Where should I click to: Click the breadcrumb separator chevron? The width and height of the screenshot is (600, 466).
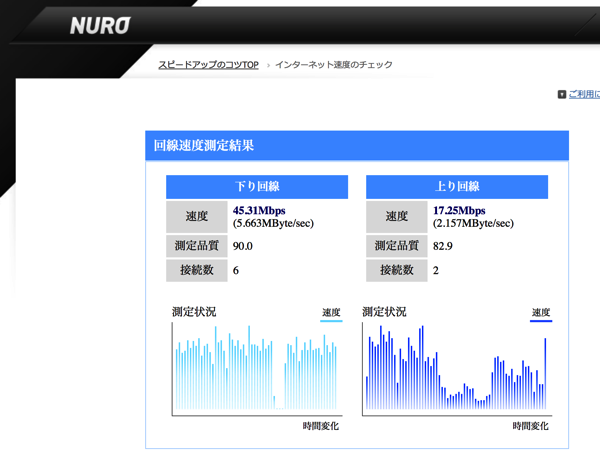click(268, 65)
